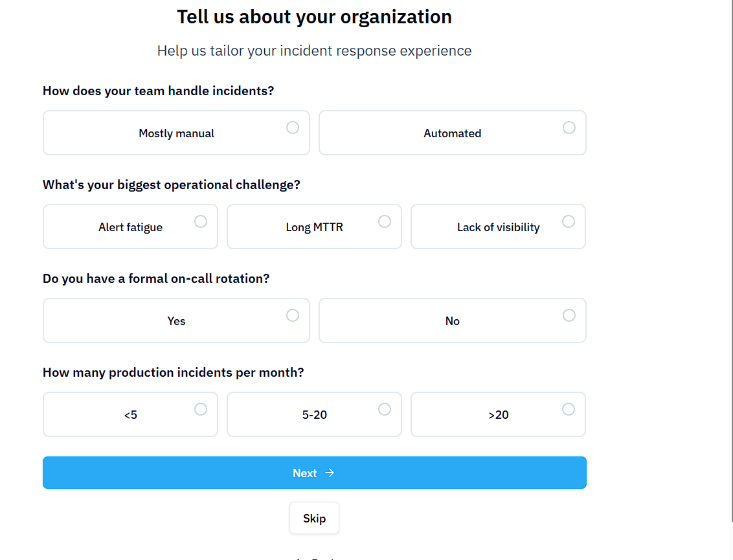Click the 'tailor your incident response' subtitle
This screenshot has height=560, width=733.
click(x=314, y=51)
